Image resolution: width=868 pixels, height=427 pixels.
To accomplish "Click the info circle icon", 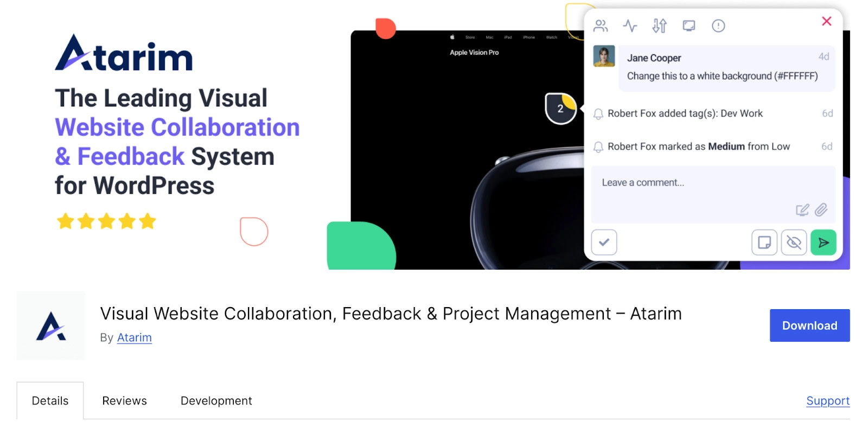I will point(718,26).
